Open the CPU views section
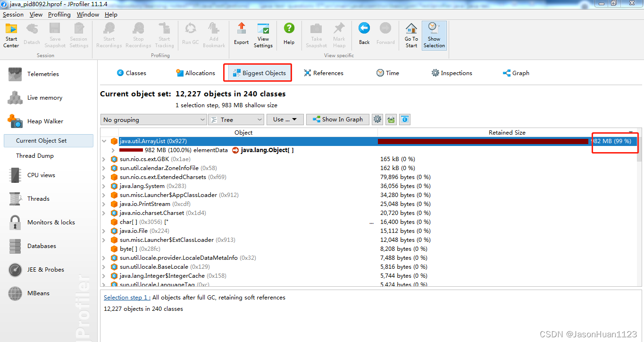The width and height of the screenshot is (644, 342). pos(41,175)
